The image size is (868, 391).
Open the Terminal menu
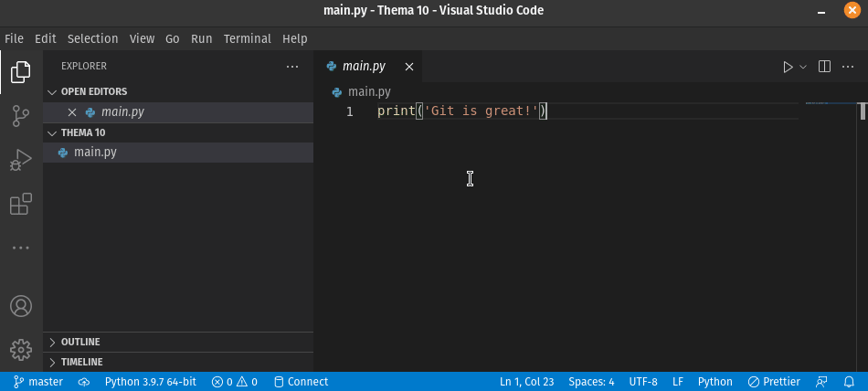(247, 39)
